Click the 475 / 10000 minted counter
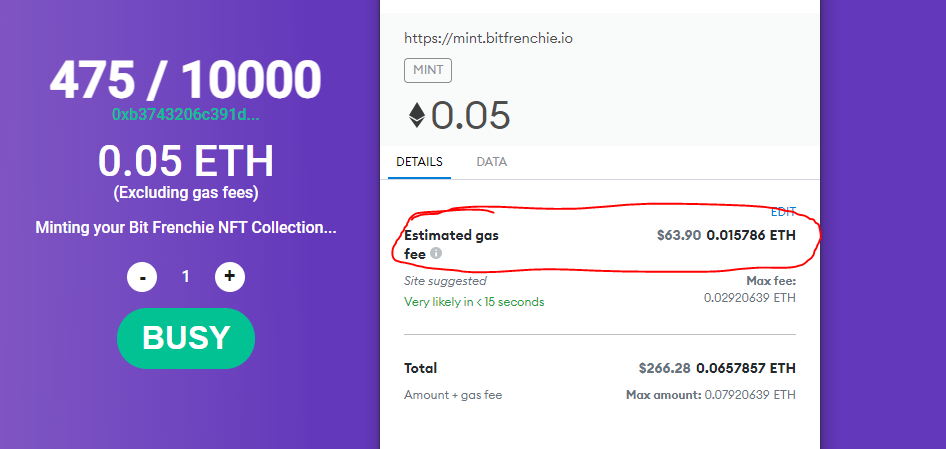The image size is (946, 449). (x=185, y=80)
